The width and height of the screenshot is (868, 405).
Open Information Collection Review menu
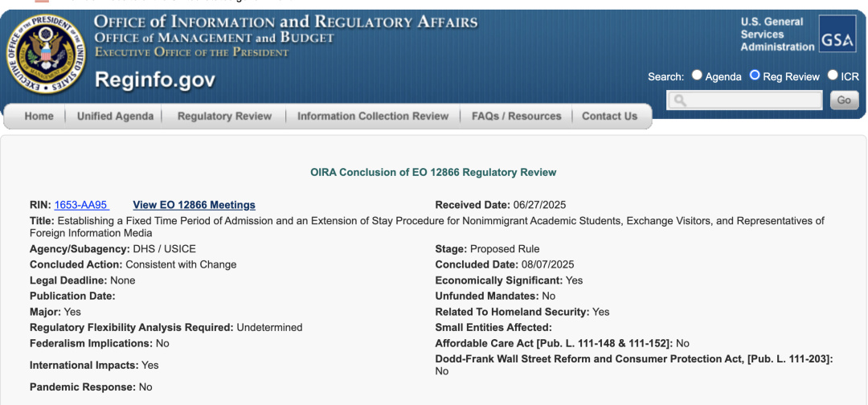(x=373, y=117)
